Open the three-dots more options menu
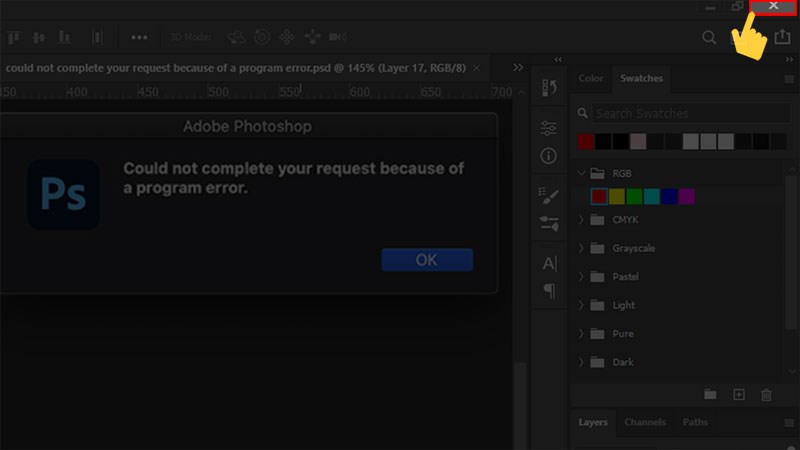The height and width of the screenshot is (450, 800). click(x=139, y=37)
